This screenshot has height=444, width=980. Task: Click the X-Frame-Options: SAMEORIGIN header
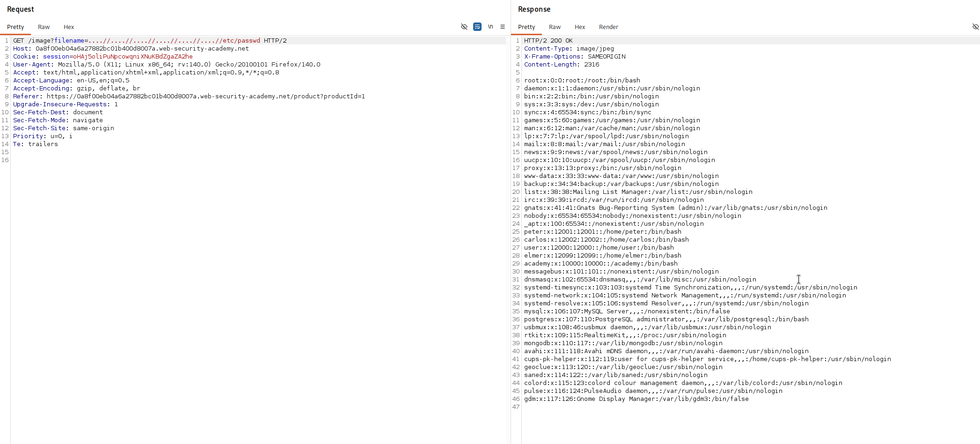tap(575, 57)
